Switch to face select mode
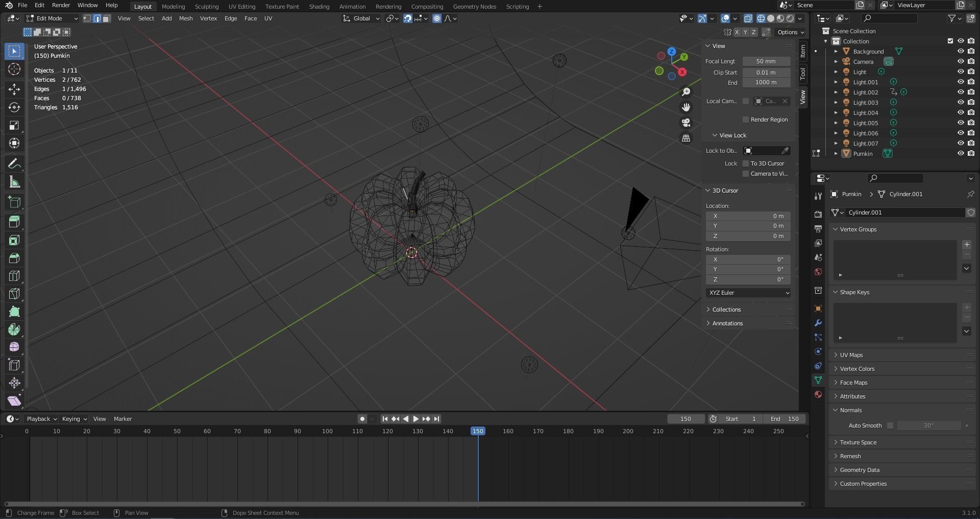Screen dimensions: 980x519 coord(107,18)
